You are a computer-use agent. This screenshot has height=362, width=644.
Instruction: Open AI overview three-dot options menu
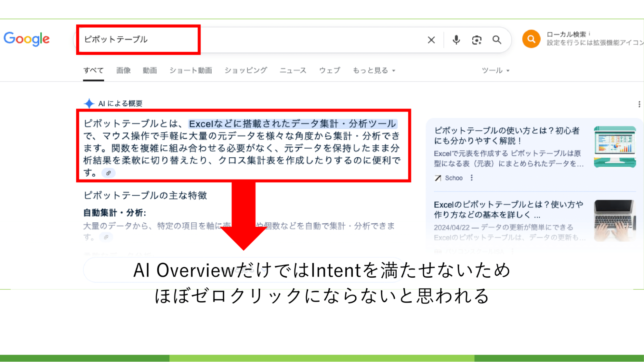point(639,104)
